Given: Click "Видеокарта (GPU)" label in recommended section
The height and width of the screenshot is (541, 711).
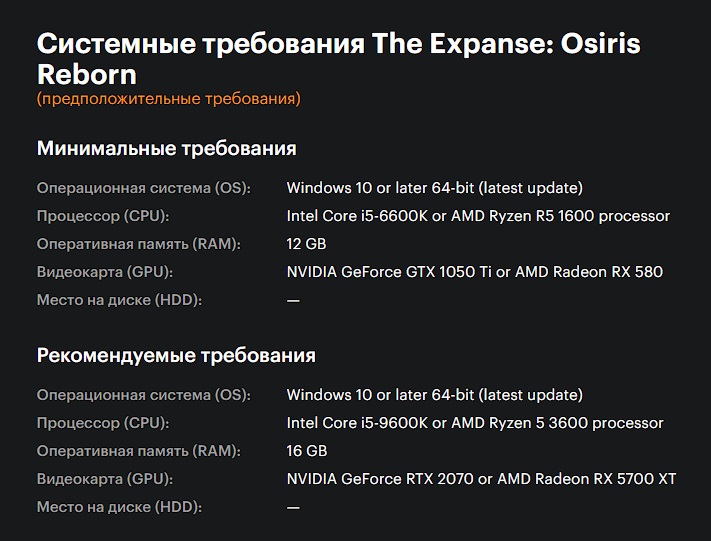Looking at the screenshot, I should (x=105, y=479).
